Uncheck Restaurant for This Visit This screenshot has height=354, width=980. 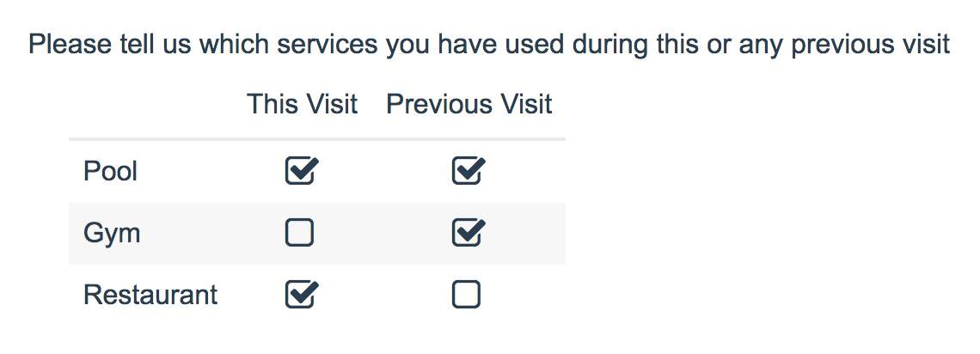pyautogui.click(x=301, y=294)
